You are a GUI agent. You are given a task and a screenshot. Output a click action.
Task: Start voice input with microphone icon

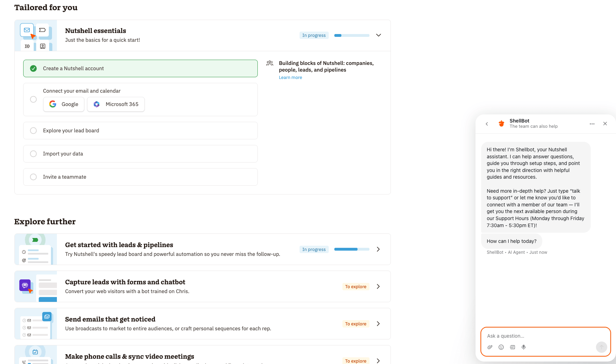524,347
